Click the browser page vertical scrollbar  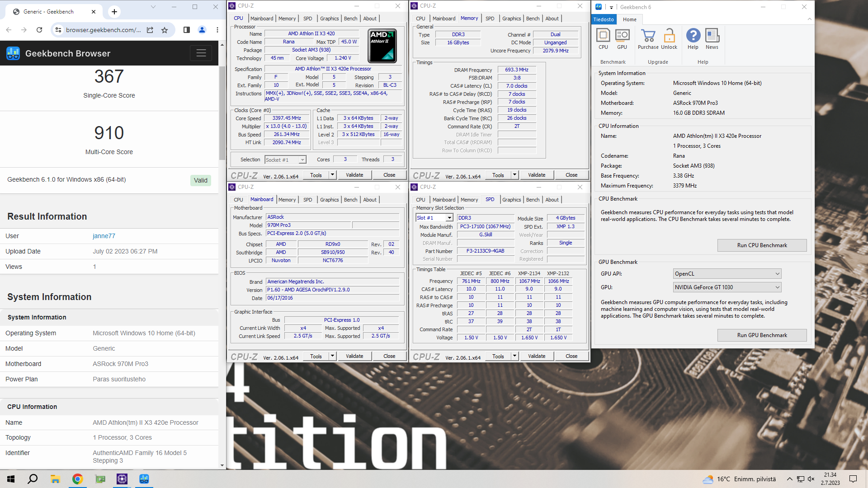point(222,113)
